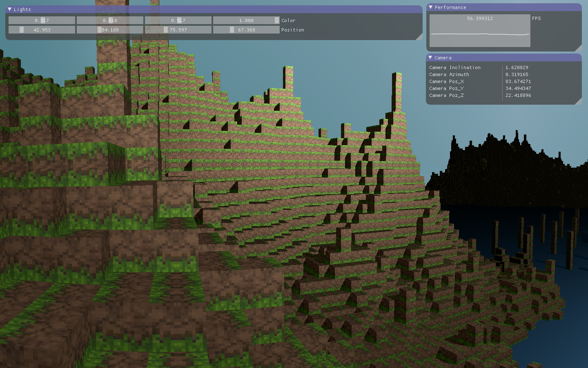Click the Performance window title text

(450, 7)
